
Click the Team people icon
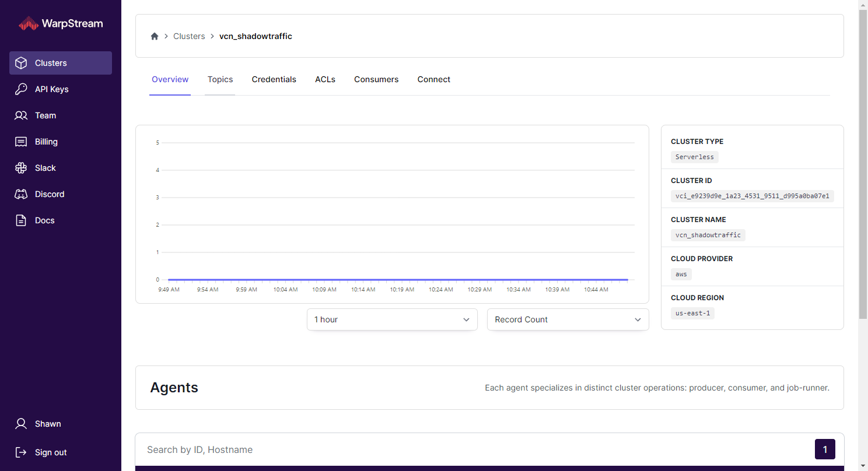coord(21,115)
